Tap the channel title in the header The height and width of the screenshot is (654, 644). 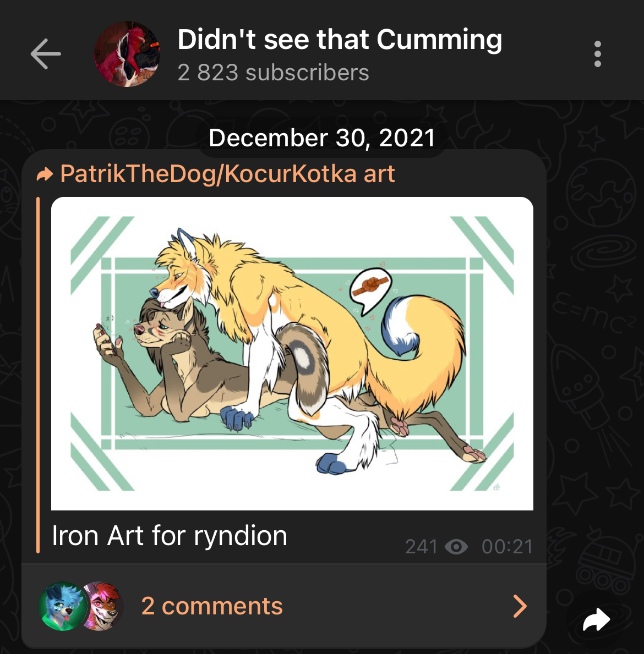click(x=340, y=39)
